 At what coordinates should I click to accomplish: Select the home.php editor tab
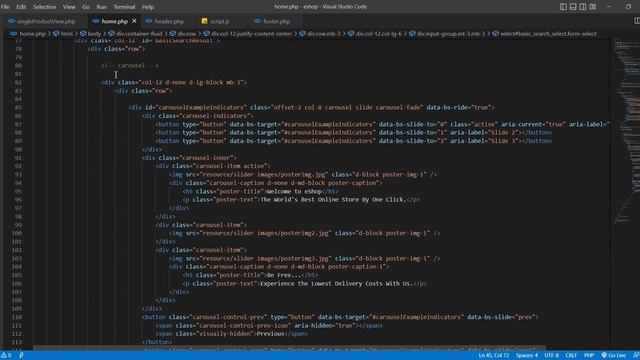click(115, 21)
